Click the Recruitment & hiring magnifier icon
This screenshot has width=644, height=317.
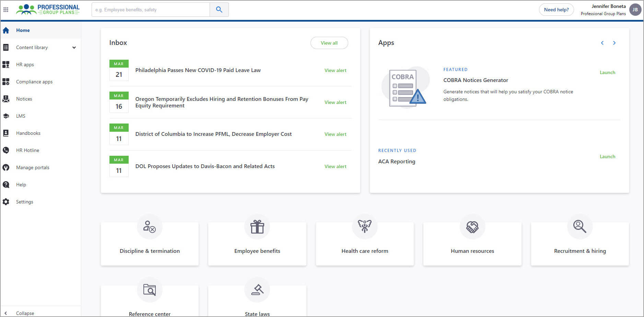pyautogui.click(x=579, y=227)
